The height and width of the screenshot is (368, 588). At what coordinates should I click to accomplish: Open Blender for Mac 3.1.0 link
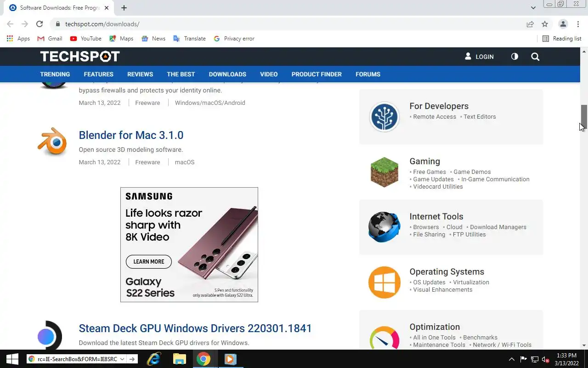click(131, 135)
